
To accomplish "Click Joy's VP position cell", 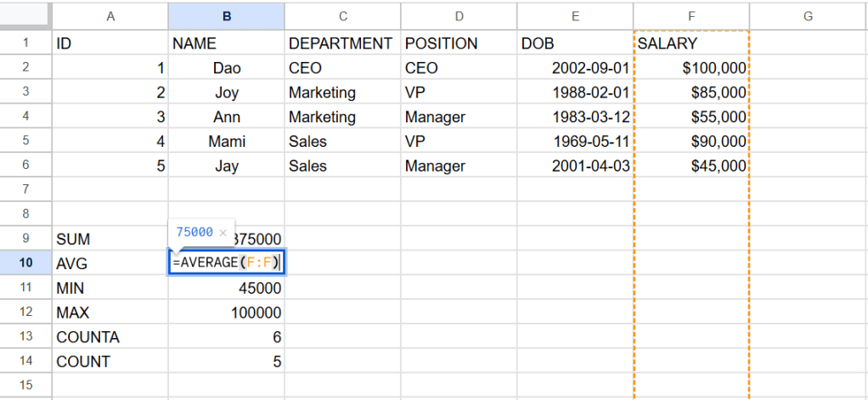I will tap(459, 93).
